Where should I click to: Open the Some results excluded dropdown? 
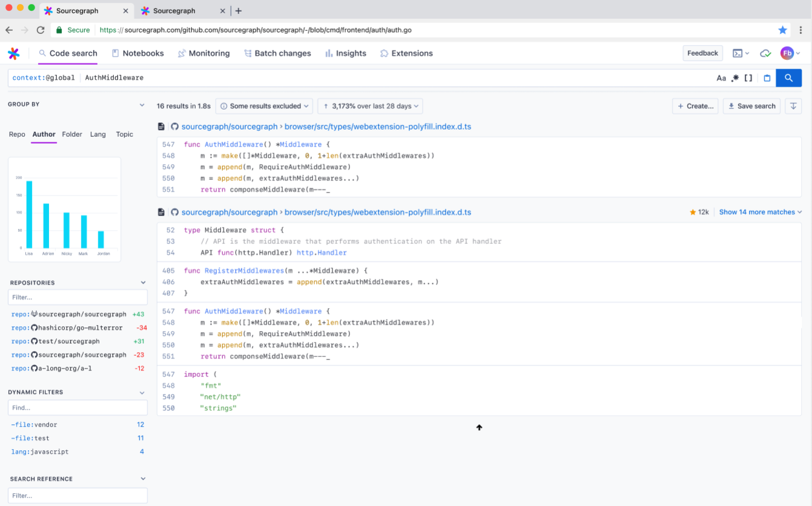264,106
